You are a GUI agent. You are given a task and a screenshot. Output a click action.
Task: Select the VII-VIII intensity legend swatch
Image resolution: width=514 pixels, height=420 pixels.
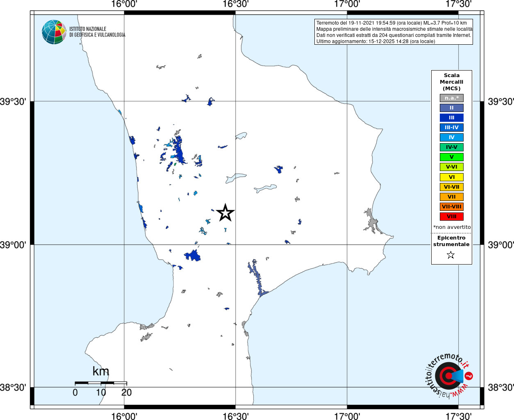(451, 207)
